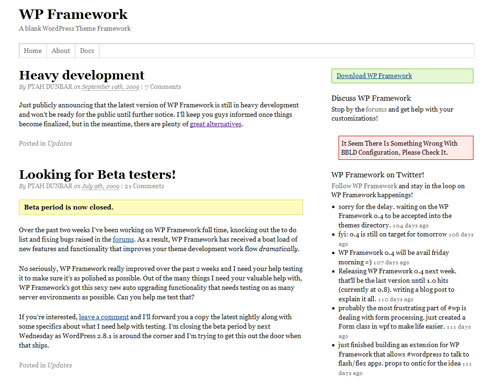Open the Updates category under Heavy development

click(60, 143)
